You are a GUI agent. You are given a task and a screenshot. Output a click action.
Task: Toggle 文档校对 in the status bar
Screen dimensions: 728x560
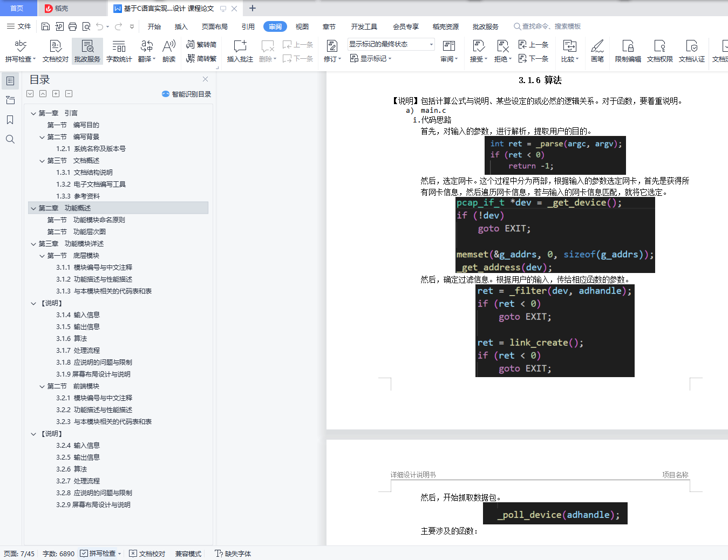[147, 554]
